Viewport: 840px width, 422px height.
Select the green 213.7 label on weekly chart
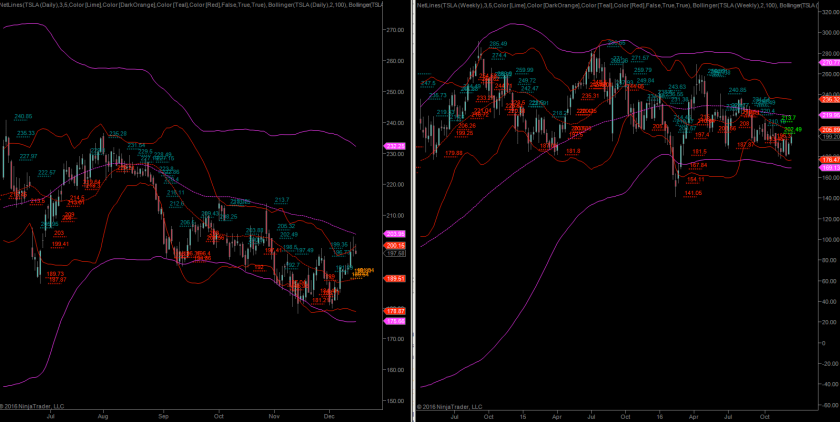point(790,118)
